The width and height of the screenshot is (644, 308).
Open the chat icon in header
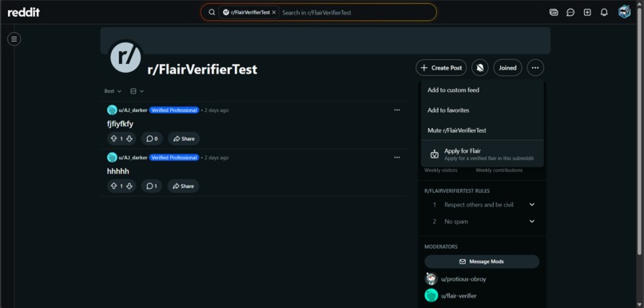tap(570, 12)
